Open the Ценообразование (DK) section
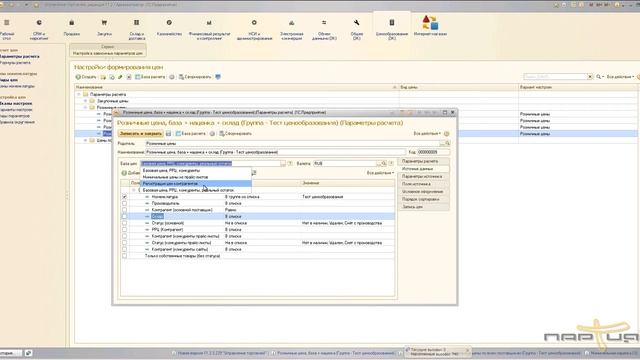This screenshot has height=360, width=640. pyautogui.click(x=391, y=29)
